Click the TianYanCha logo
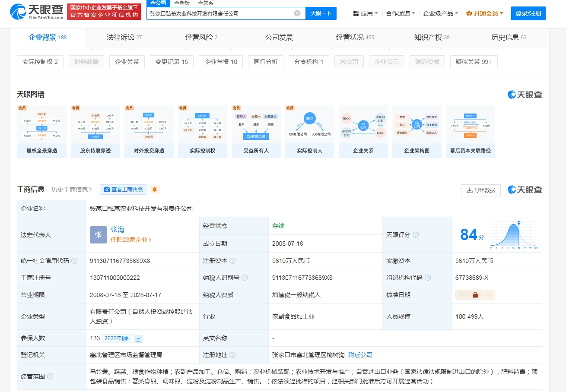This screenshot has height=392, width=566. 37,12
